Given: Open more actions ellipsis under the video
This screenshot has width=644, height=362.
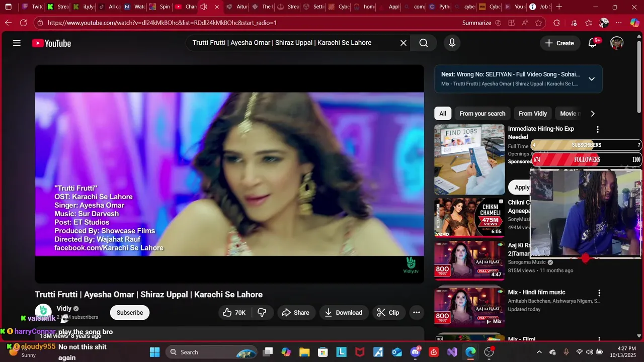Looking at the screenshot, I should [417, 313].
